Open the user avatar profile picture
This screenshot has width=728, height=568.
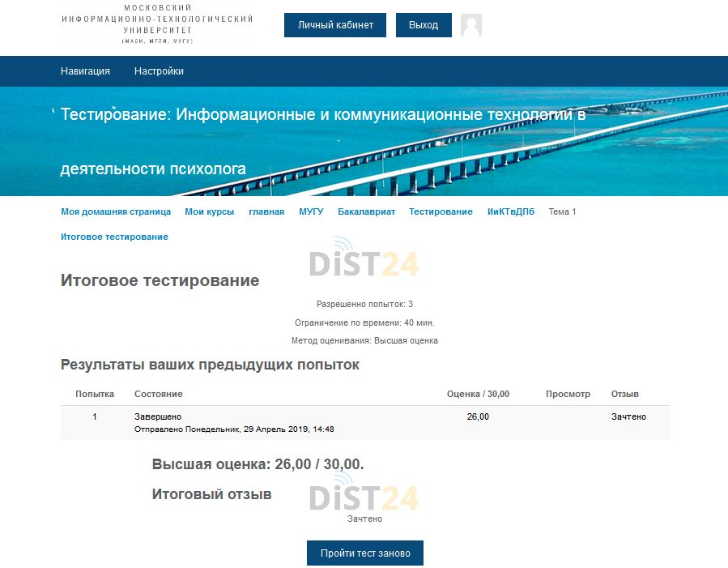[470, 25]
